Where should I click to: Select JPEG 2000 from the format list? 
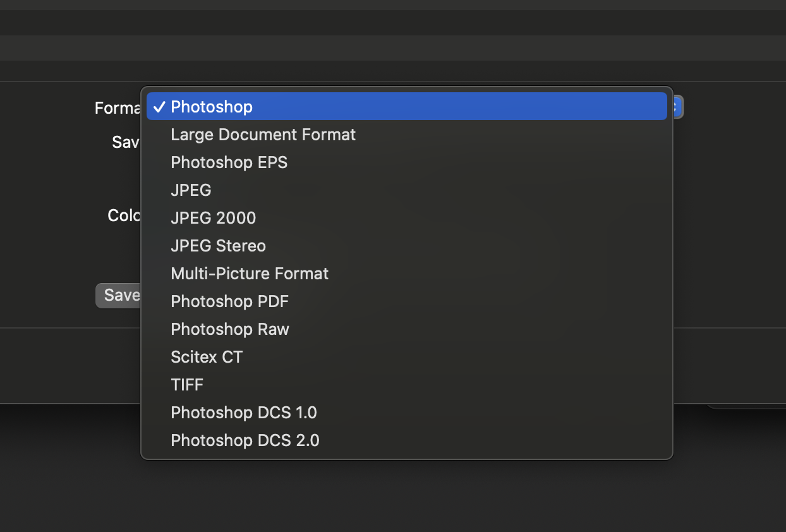(213, 217)
